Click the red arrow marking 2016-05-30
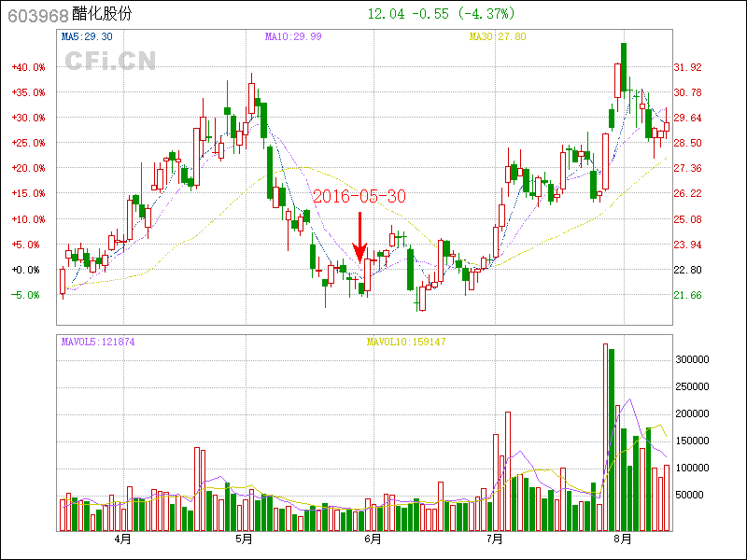 coord(359,239)
